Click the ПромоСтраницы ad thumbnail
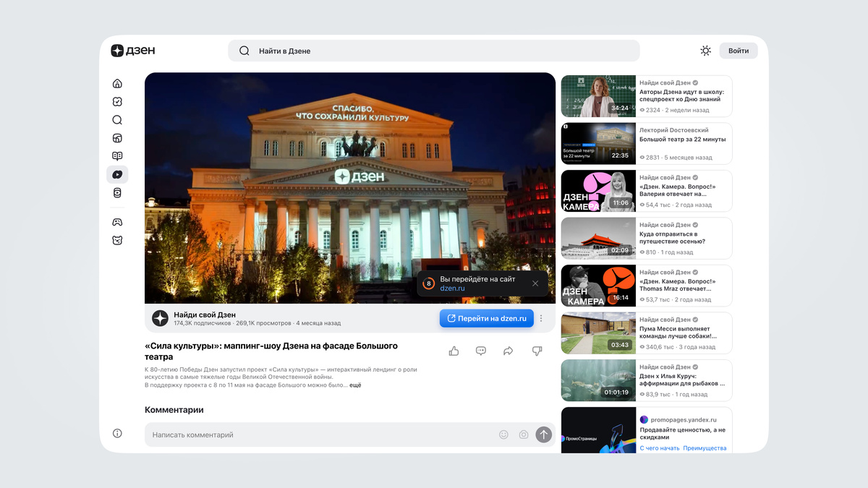868x488 pixels. coord(598,430)
